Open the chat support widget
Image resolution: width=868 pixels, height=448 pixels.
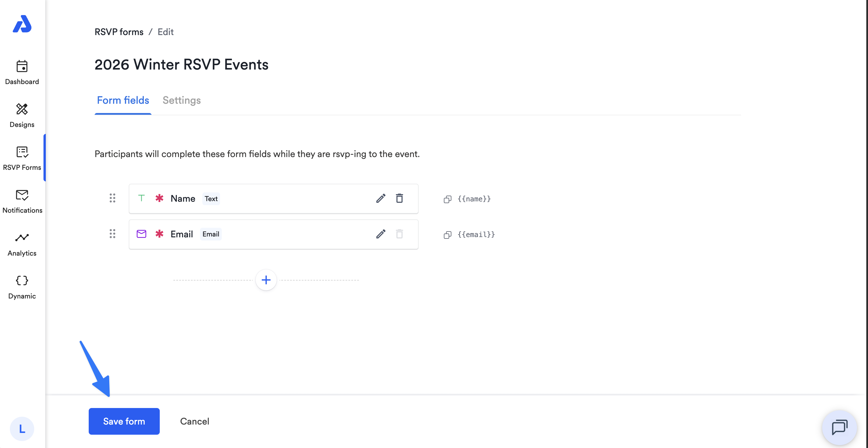point(839,428)
